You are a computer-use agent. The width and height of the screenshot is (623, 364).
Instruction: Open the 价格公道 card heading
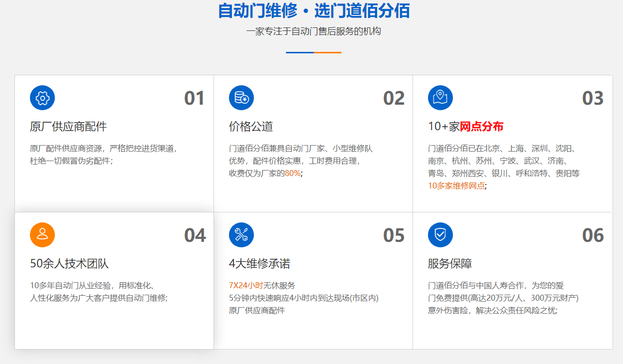[251, 127]
